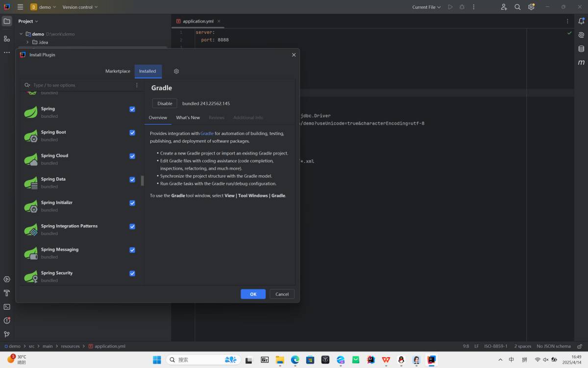Open the Services tool window icon
The width and height of the screenshot is (588, 368).
[x=7, y=279]
